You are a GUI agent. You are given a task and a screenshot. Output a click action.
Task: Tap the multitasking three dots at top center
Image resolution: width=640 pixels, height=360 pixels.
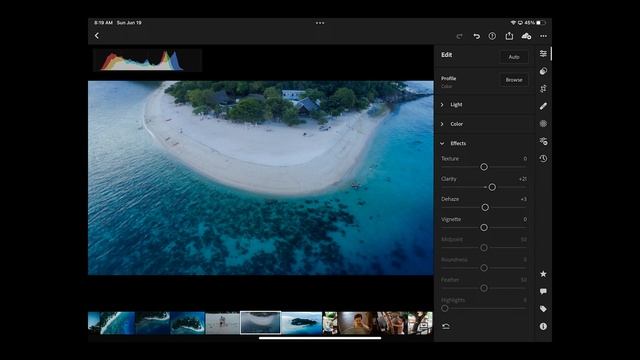320,23
